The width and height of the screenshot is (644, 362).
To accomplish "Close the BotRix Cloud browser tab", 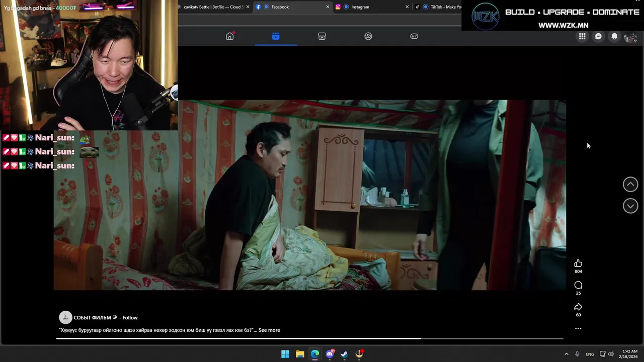I will (248, 7).
